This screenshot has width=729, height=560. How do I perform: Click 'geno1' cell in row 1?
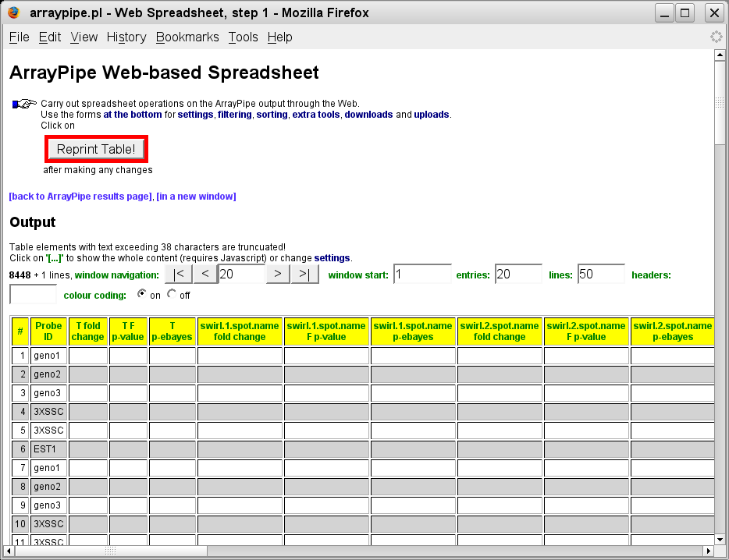tap(48, 356)
